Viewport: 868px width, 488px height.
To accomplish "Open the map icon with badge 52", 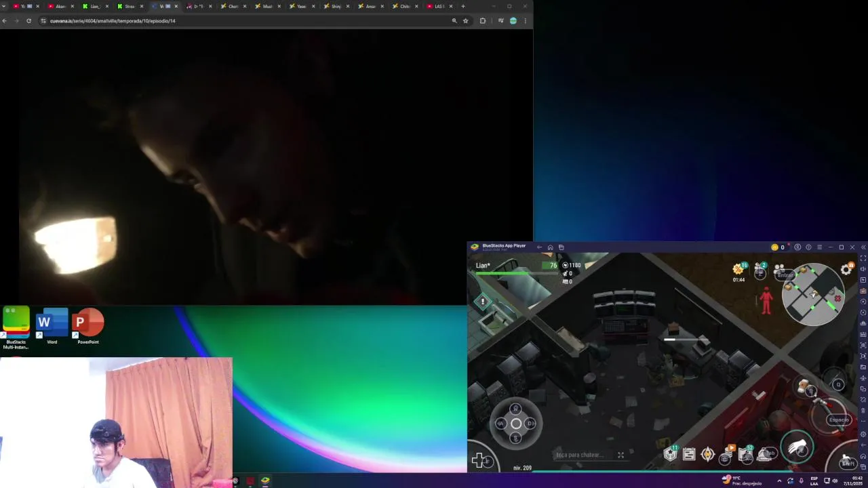I will pos(746,454).
